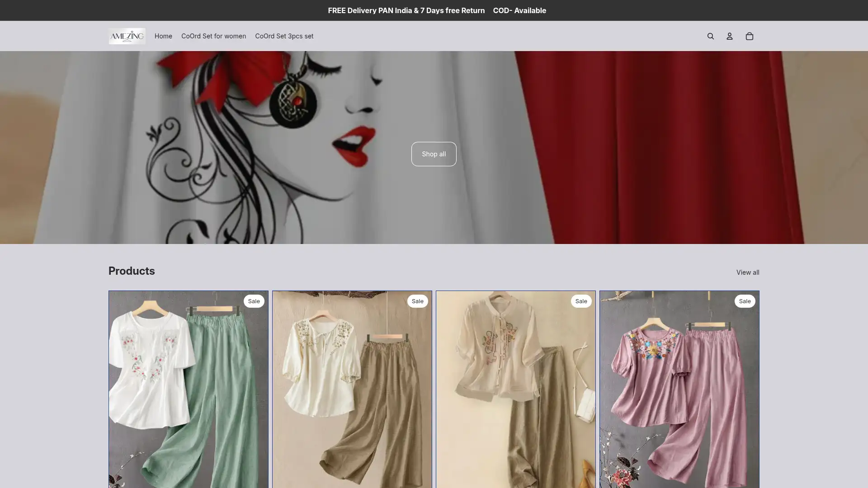Click the Sale badge on the pink set

[x=745, y=301]
